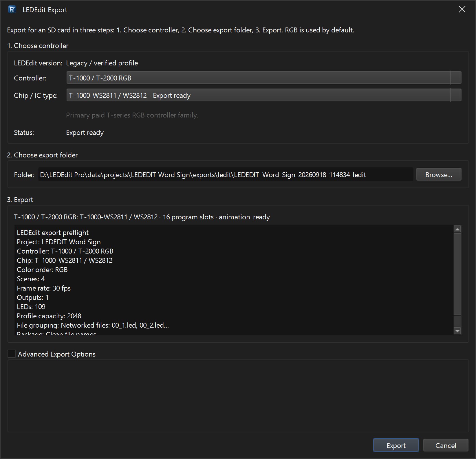Click the preflight log scroll down arrow

[x=457, y=331]
